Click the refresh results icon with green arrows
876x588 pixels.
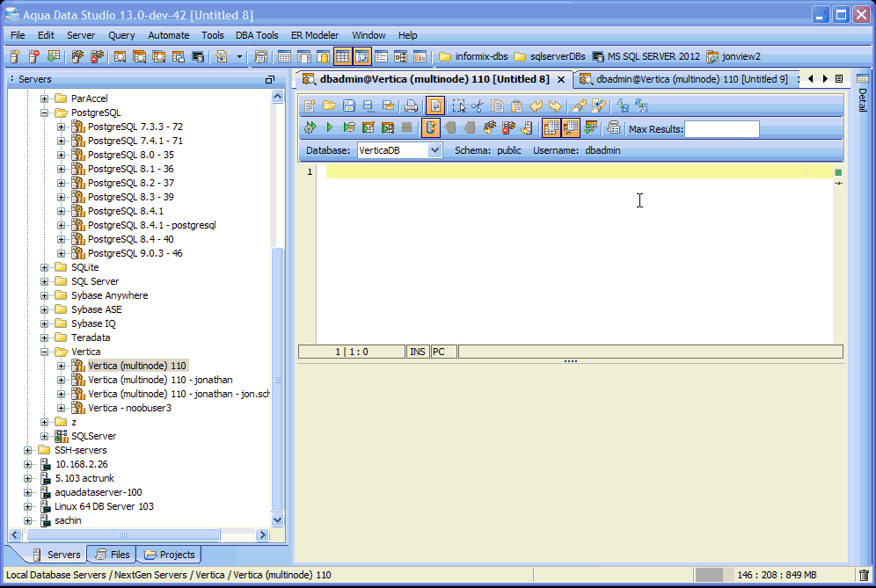[x=590, y=127]
